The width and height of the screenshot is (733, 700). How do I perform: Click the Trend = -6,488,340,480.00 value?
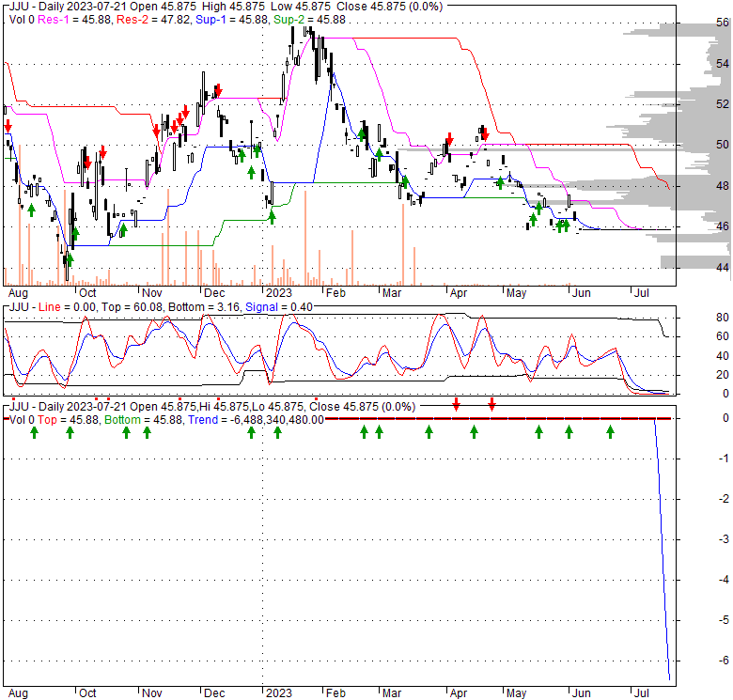(x=256, y=420)
